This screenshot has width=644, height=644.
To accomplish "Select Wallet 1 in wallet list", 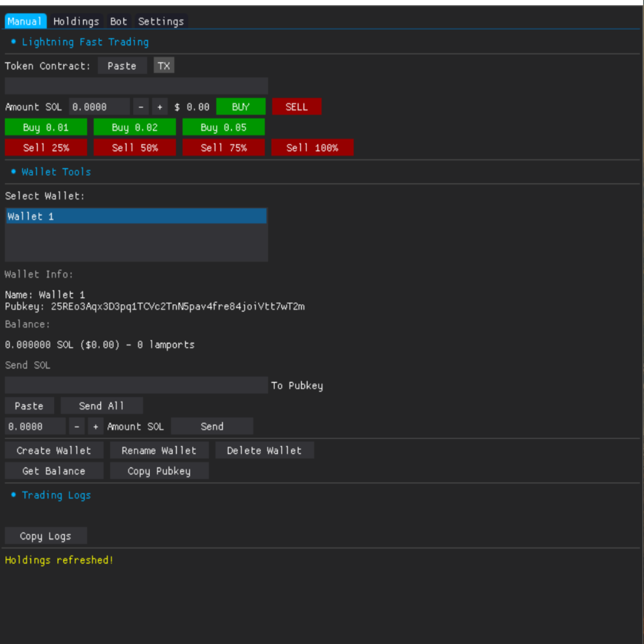I will [136, 216].
